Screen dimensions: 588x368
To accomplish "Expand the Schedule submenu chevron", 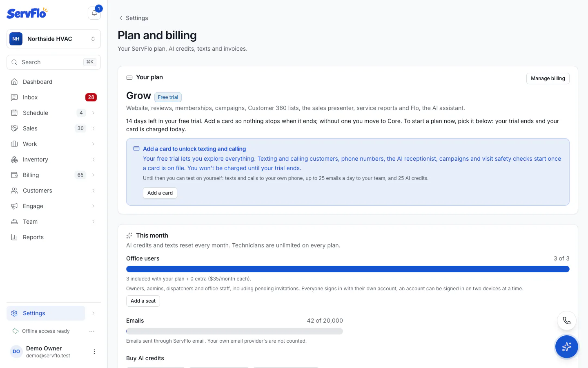I will 94,113.
